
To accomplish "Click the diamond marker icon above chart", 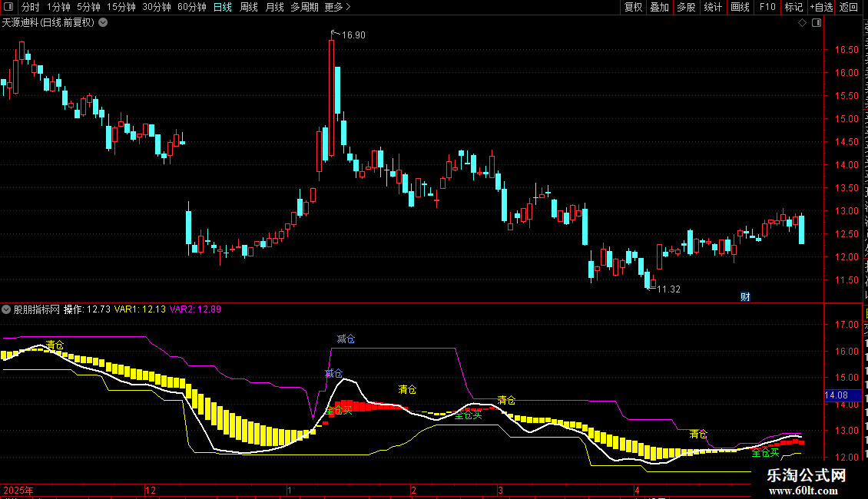I will 802,23.
